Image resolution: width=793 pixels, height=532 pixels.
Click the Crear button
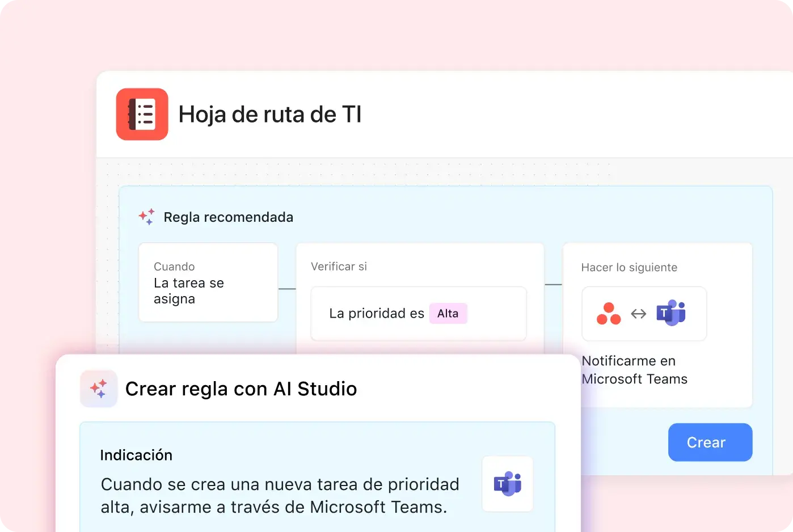[x=710, y=442]
